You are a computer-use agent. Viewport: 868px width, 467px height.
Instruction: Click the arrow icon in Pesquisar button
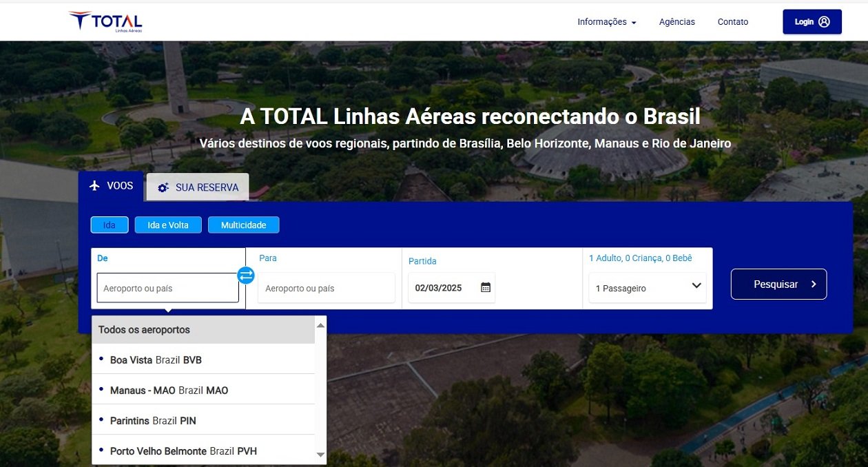pyautogui.click(x=814, y=284)
